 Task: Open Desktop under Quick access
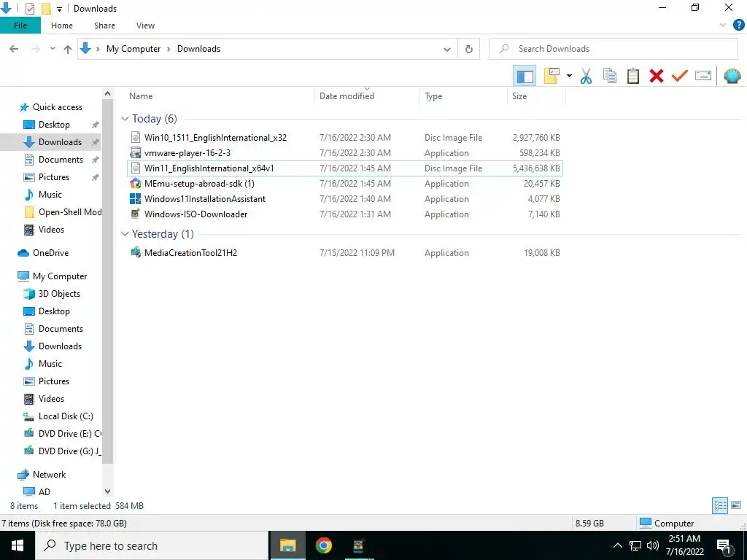pyautogui.click(x=54, y=125)
